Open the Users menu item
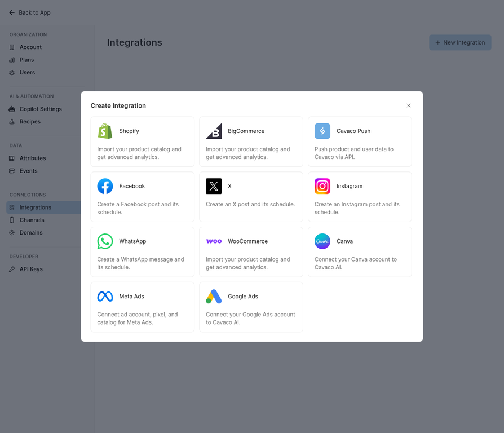 27,72
